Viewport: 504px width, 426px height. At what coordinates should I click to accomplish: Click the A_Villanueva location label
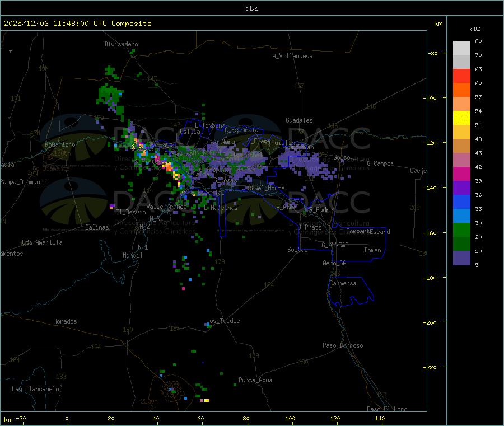click(292, 56)
